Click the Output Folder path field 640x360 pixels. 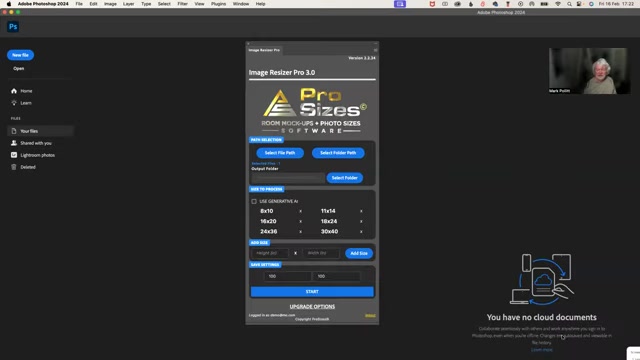tap(288, 178)
